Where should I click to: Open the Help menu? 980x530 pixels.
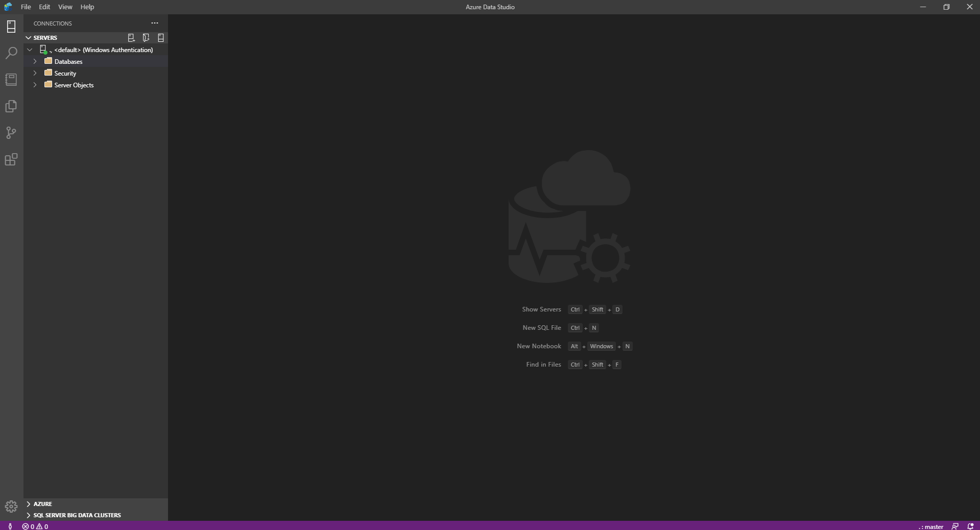(x=87, y=7)
